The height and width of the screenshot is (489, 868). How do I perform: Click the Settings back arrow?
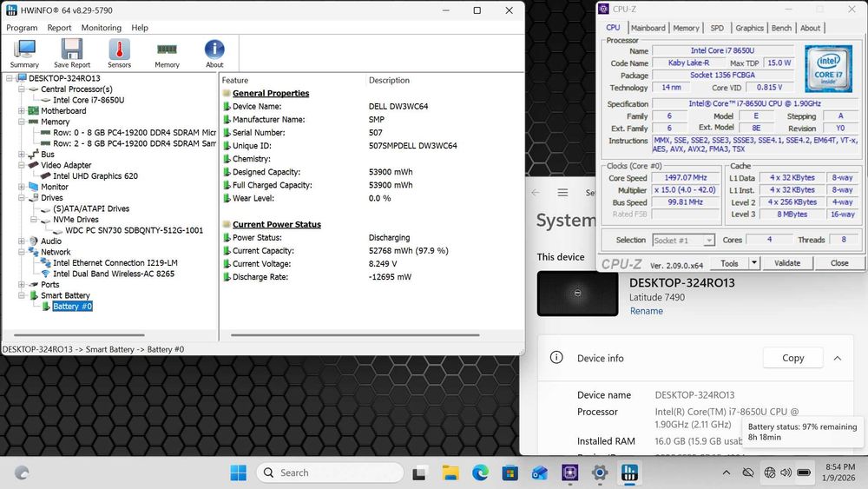pyautogui.click(x=536, y=193)
